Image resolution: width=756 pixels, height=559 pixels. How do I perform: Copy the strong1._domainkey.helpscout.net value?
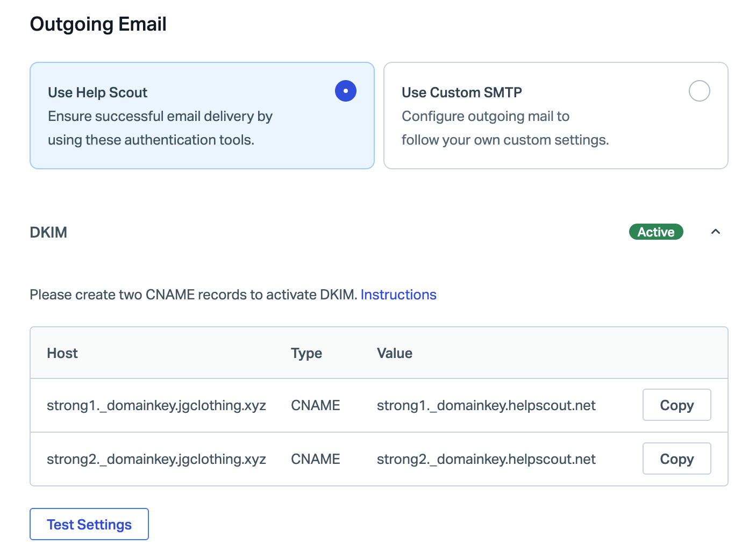[677, 405]
